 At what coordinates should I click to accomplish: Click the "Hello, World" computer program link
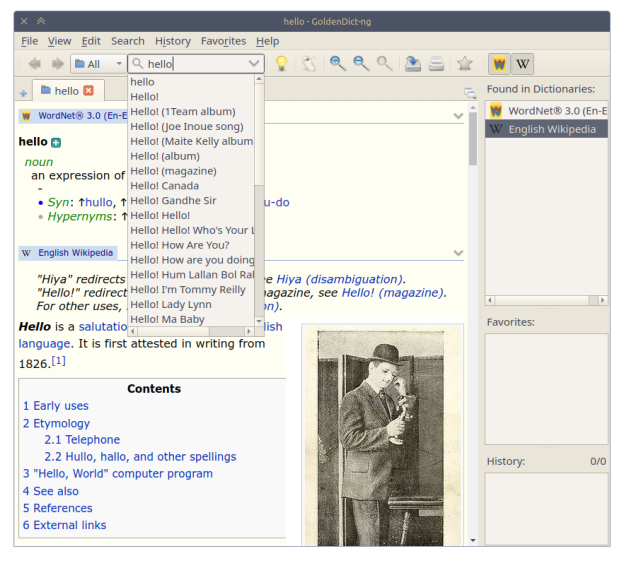click(118, 474)
